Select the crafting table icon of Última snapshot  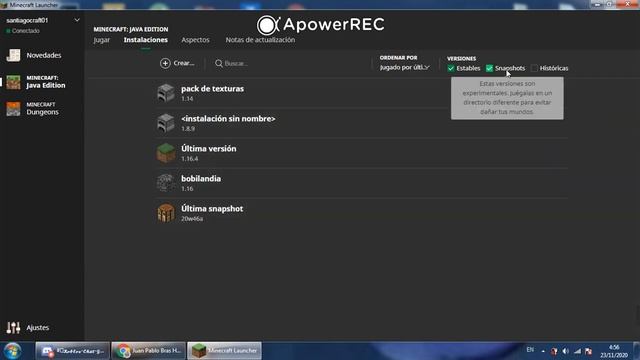coord(166,213)
